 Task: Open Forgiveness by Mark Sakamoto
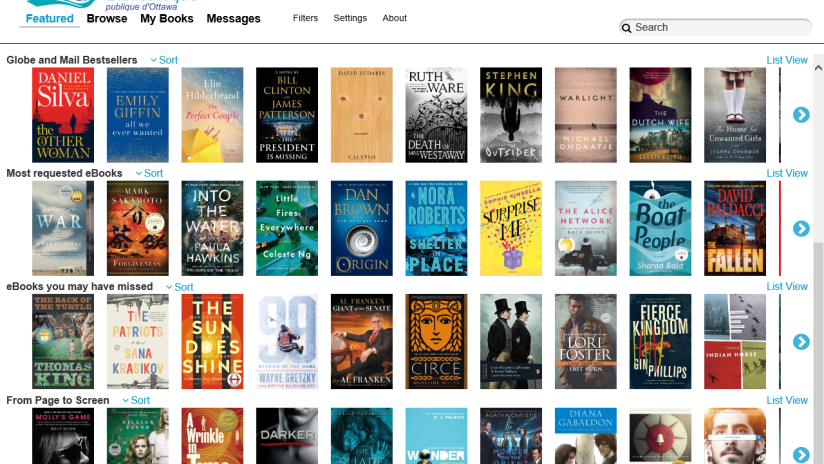point(138,228)
